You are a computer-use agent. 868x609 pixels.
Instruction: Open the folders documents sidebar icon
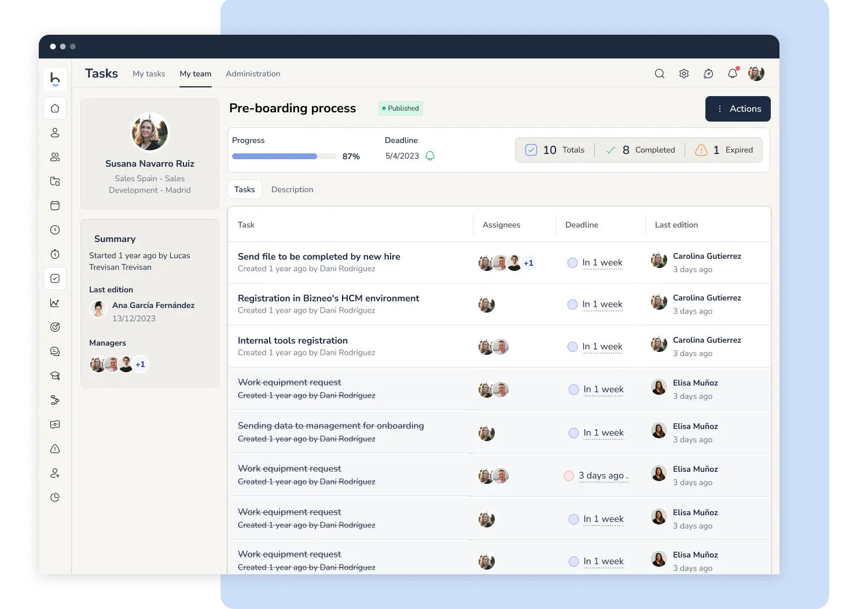[55, 181]
